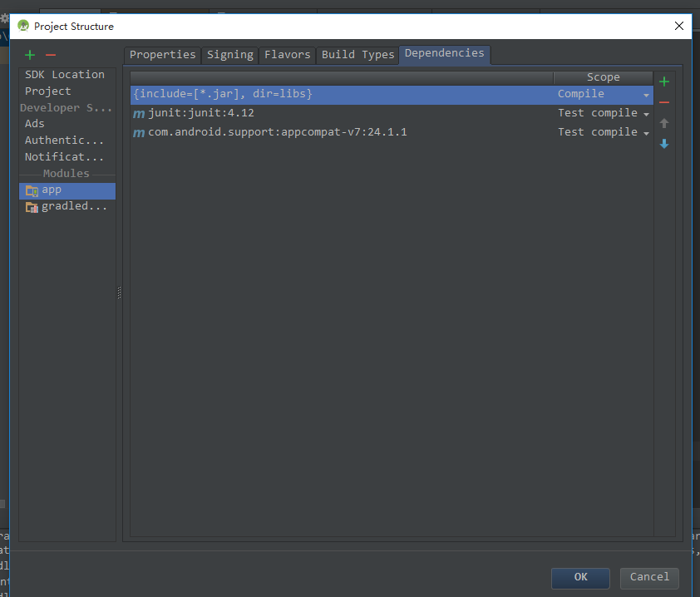Switch to the Properties tab
The height and width of the screenshot is (597, 700).
tap(162, 55)
